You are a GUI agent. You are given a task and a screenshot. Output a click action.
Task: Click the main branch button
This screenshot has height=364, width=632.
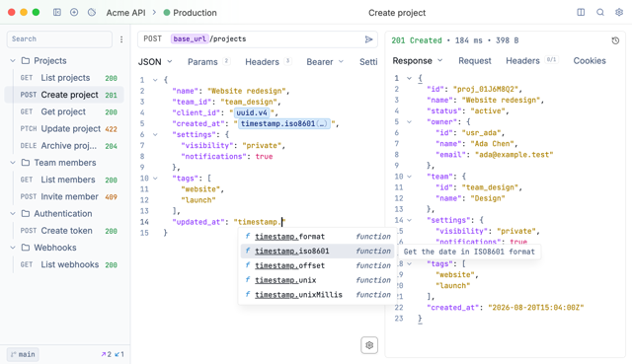23,354
